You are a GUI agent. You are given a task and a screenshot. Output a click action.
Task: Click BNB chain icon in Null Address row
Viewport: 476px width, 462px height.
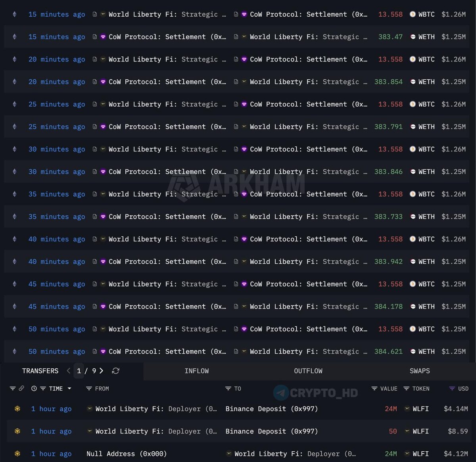(x=17, y=454)
